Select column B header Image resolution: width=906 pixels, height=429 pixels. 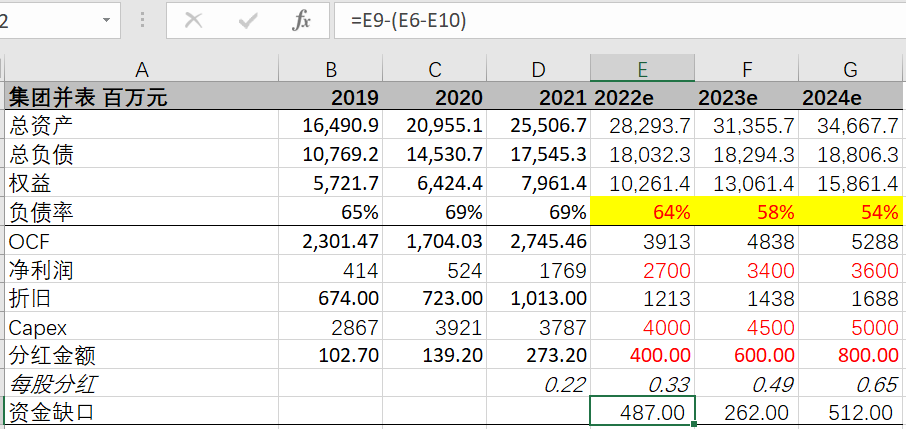click(x=331, y=69)
